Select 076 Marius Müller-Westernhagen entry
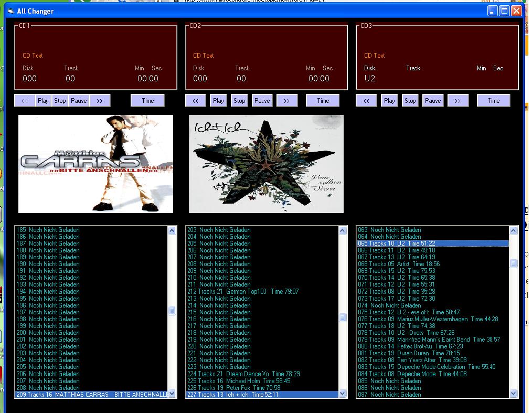This screenshot has height=413, width=532. 433,319
